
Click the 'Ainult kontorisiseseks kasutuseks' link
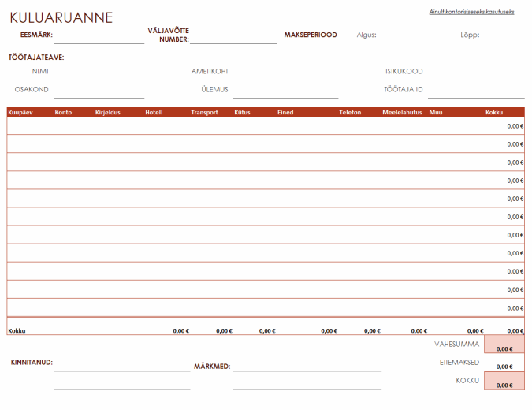point(471,13)
